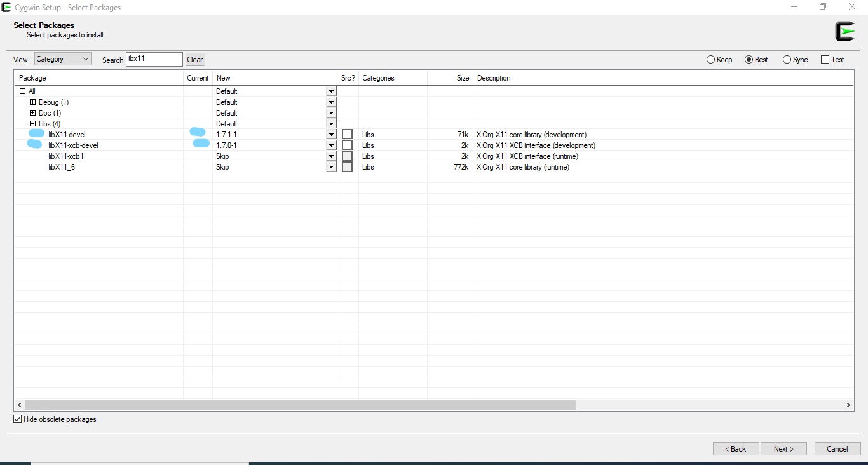Click the 772k size value
The image size is (868, 465).
(461, 167)
